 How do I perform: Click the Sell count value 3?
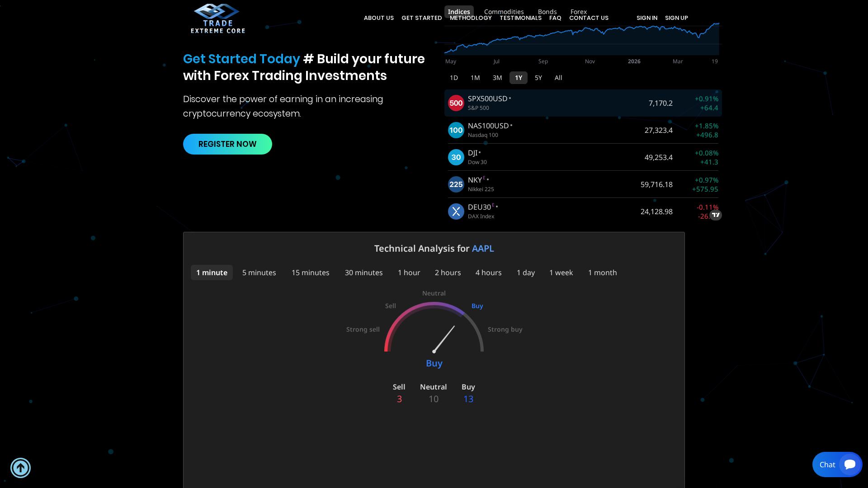click(399, 399)
